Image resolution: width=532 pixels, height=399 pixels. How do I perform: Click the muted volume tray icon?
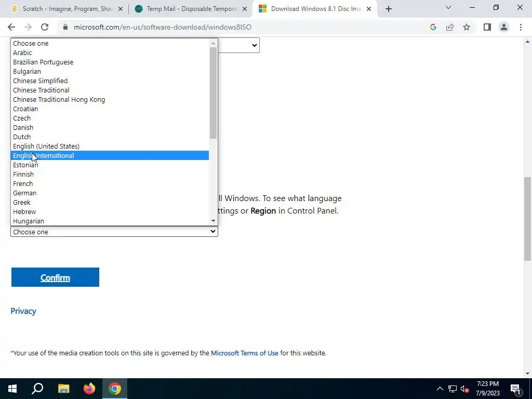click(x=464, y=389)
